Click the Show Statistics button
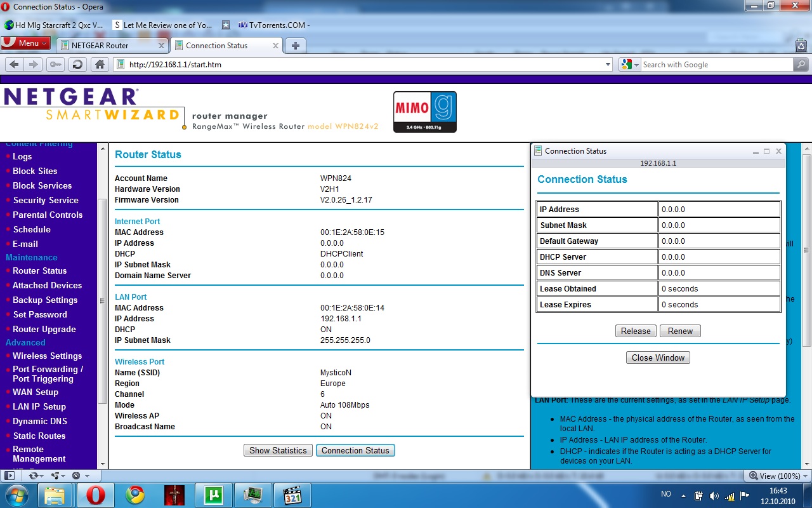This screenshot has height=508, width=812. (278, 450)
